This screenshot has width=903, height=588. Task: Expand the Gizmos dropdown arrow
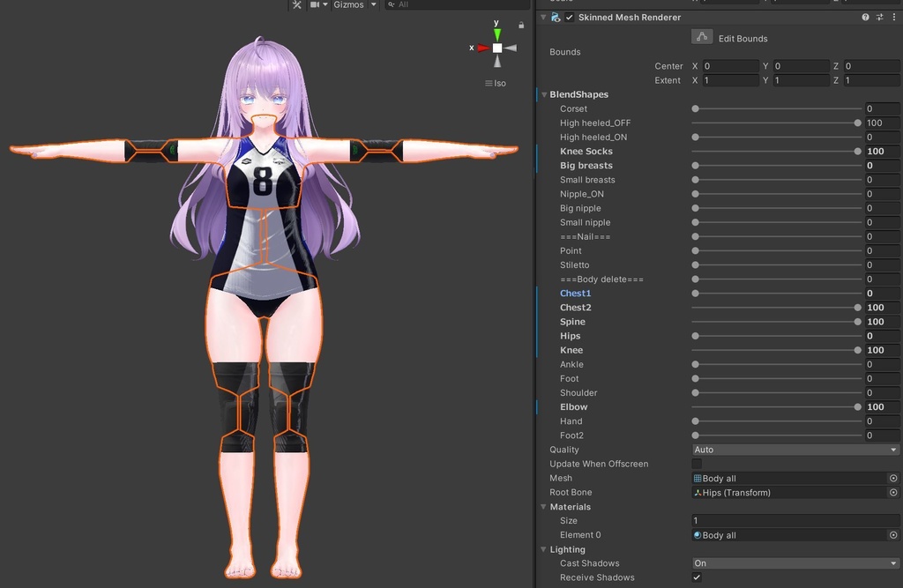click(373, 4)
